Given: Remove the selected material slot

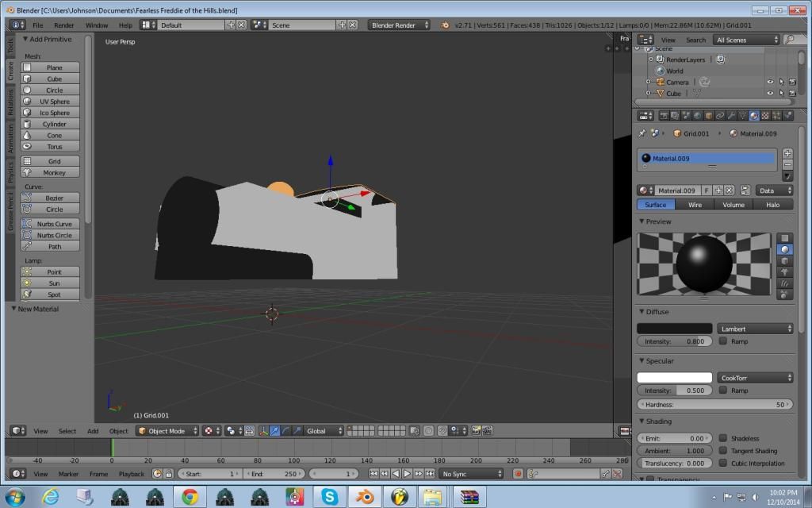Looking at the screenshot, I should coord(787,165).
